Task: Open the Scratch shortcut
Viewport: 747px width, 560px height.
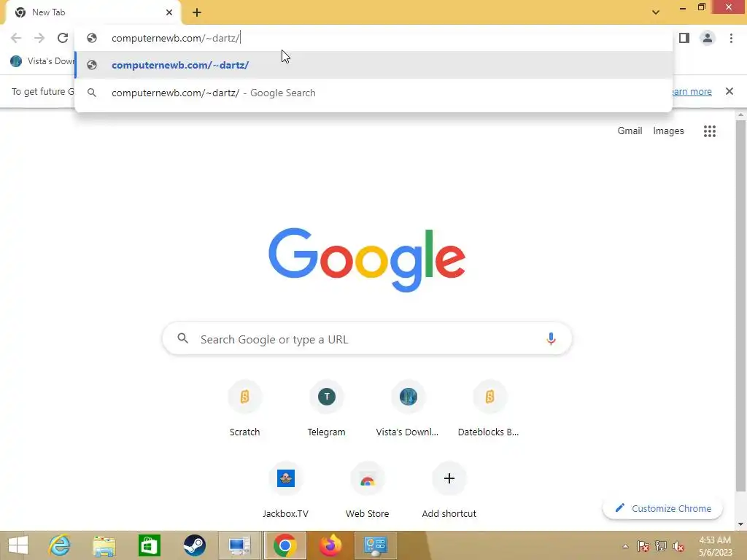Action: 244,410
